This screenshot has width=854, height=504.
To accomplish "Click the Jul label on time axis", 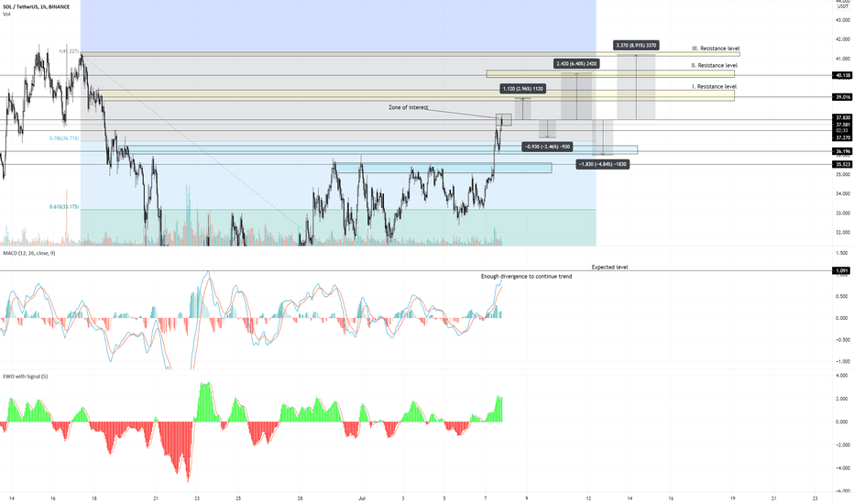I will (x=362, y=499).
